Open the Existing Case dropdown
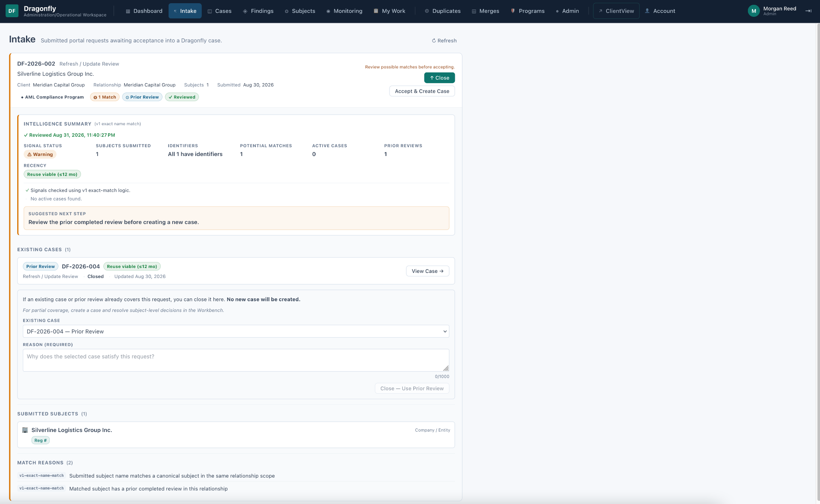The image size is (820, 504). [x=236, y=332]
